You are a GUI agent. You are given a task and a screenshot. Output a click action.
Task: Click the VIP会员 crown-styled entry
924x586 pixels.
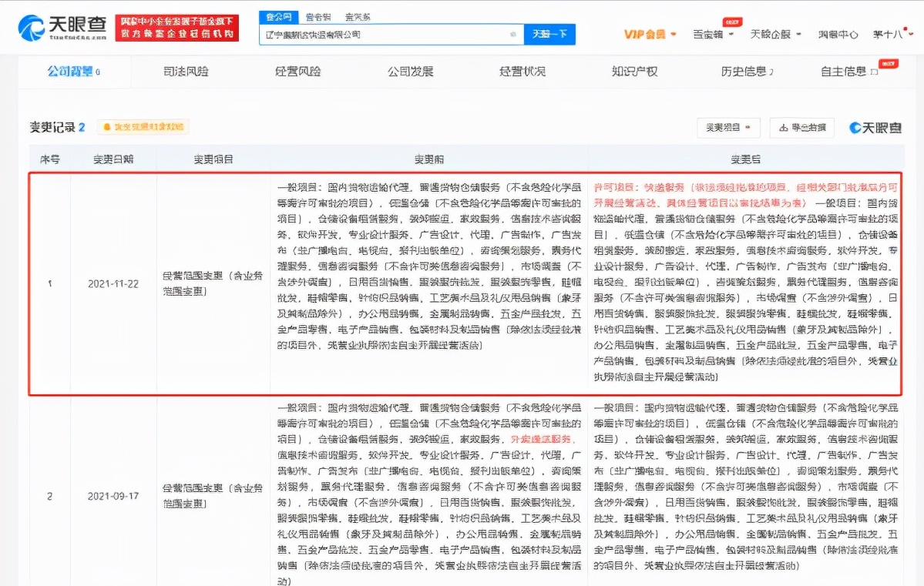pos(646,35)
